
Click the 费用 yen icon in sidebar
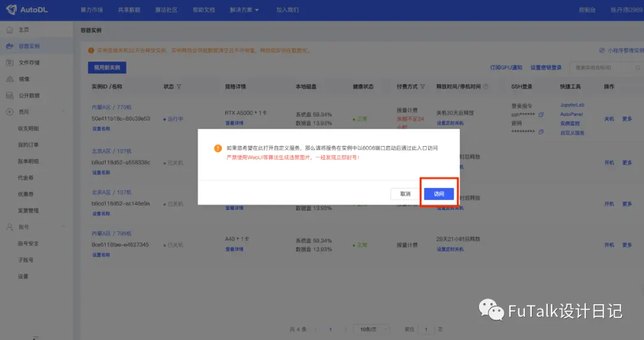click(10, 112)
